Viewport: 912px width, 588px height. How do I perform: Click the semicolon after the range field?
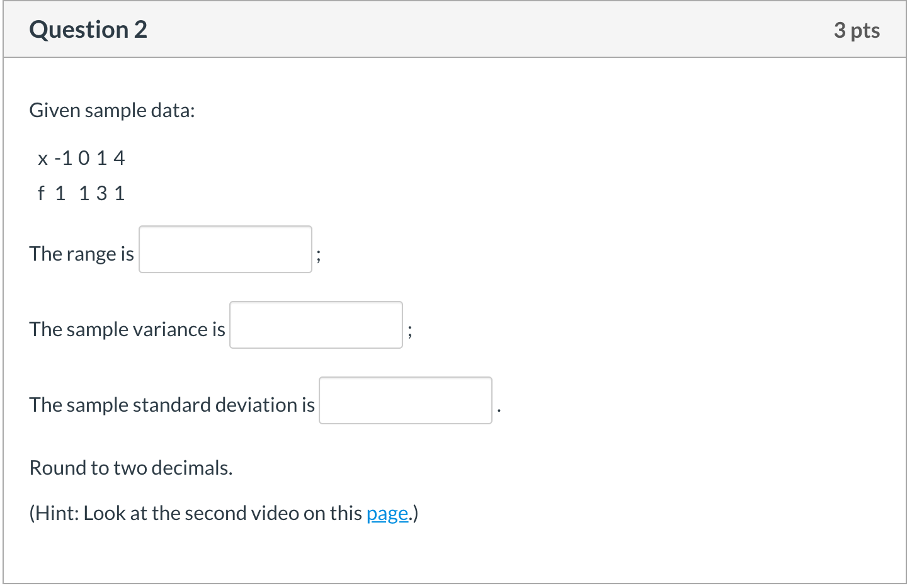click(x=319, y=256)
